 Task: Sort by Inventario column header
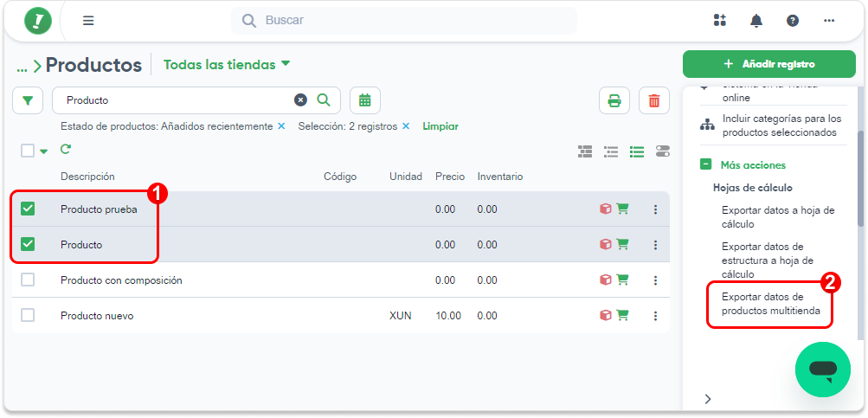click(x=500, y=177)
